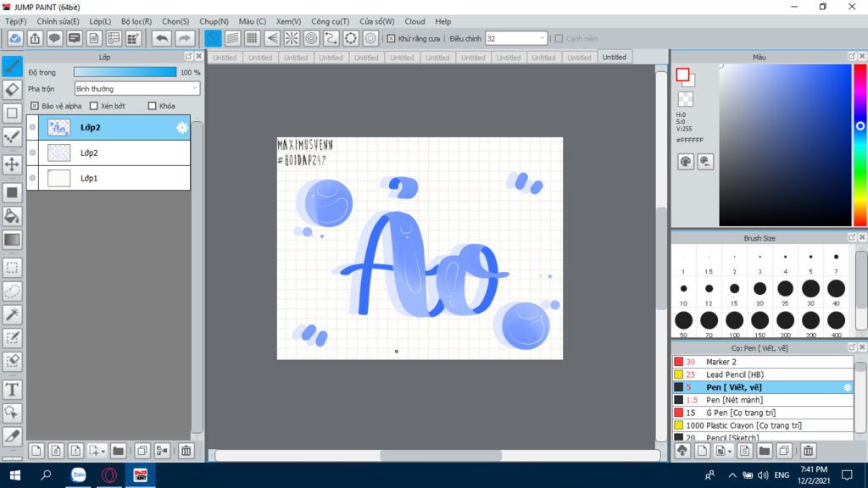Select the rectangular Selection tool
868x488 pixels.
click(12, 268)
